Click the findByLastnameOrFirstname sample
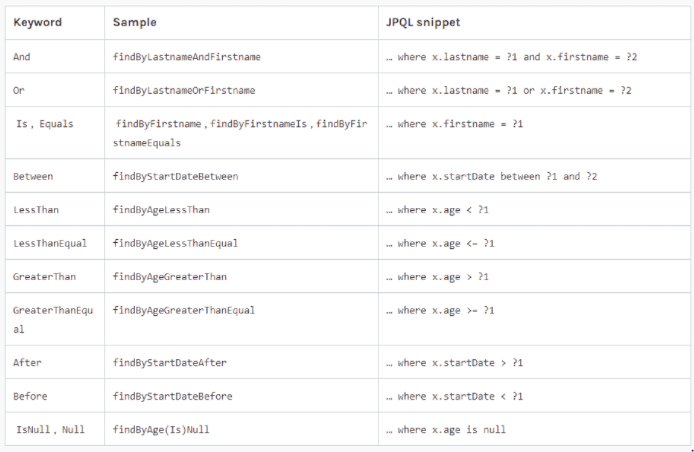 [184, 90]
